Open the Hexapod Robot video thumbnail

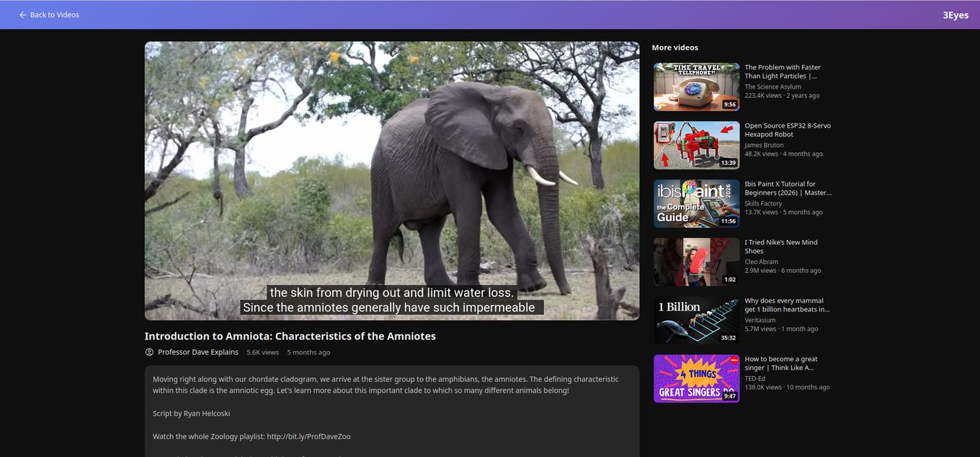click(696, 145)
